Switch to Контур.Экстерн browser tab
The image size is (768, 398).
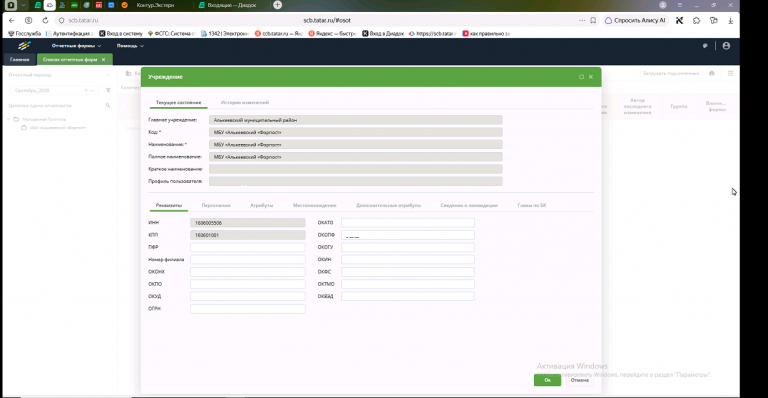click(x=155, y=5)
